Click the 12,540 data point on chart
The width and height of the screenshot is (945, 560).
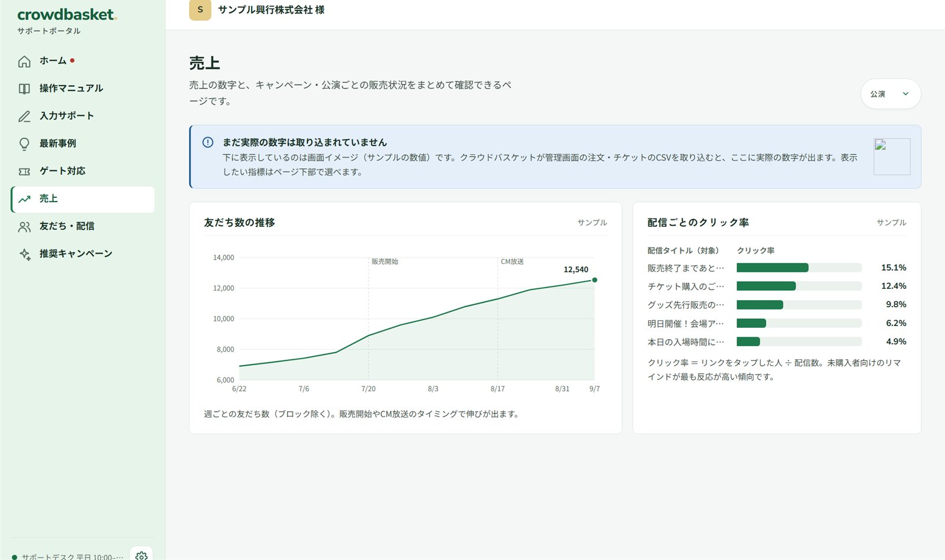tap(594, 280)
